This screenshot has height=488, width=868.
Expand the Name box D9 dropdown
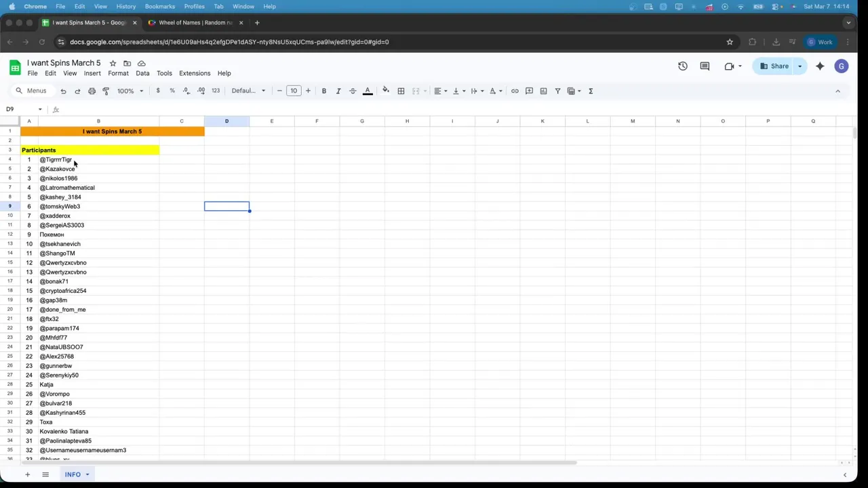tap(40, 109)
